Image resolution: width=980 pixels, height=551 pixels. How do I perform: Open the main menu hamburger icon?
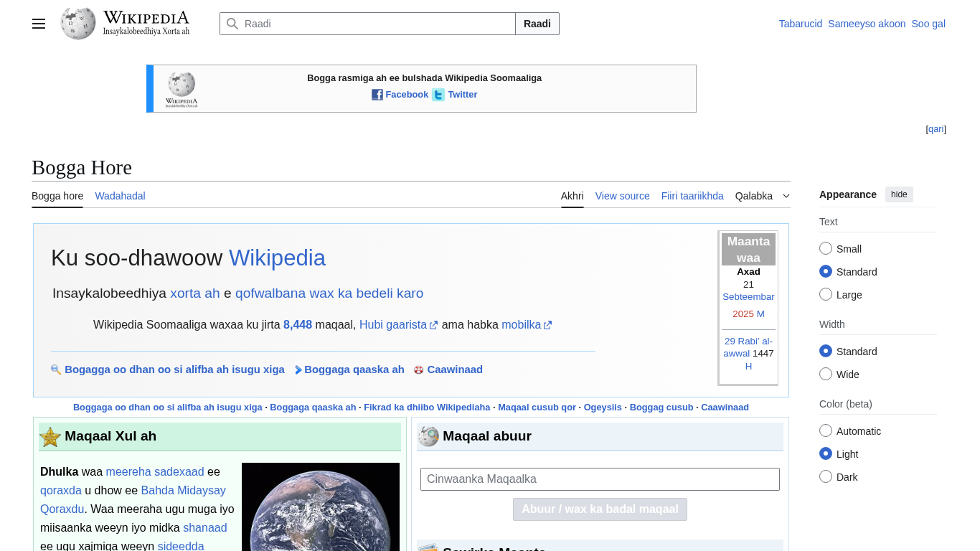39,24
